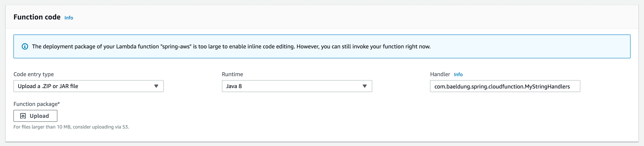This screenshot has height=146, width=644.
Task: Click the Code entry type dropdown arrow
Action: [x=156, y=86]
